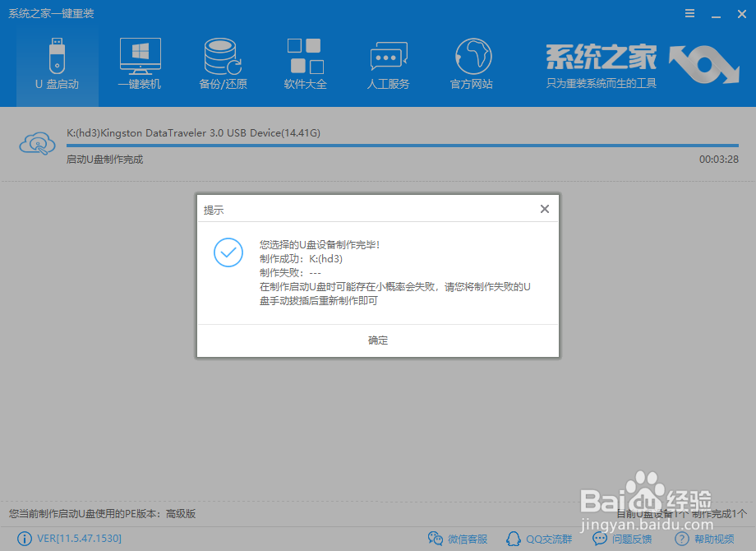Viewport: 756px width, 551px height.
Task: Visit 官方网站 globe tab
Action: click(x=472, y=64)
